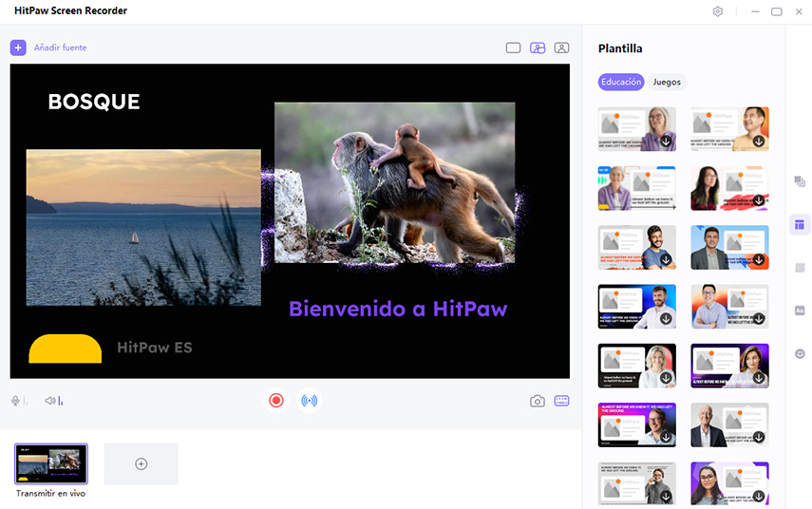This screenshot has height=509, width=812.
Task: Choose the brown-haired woman on purple gradient template
Action: pyautogui.click(x=729, y=366)
